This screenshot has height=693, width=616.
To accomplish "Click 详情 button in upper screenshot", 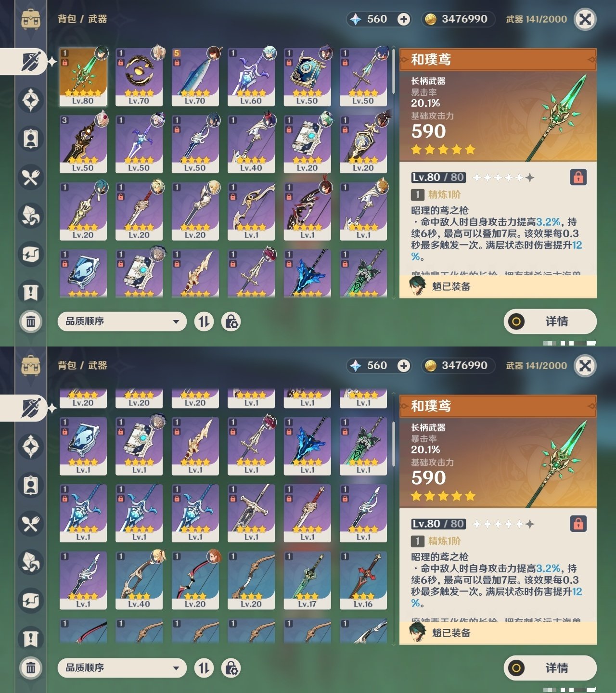I will click(550, 321).
